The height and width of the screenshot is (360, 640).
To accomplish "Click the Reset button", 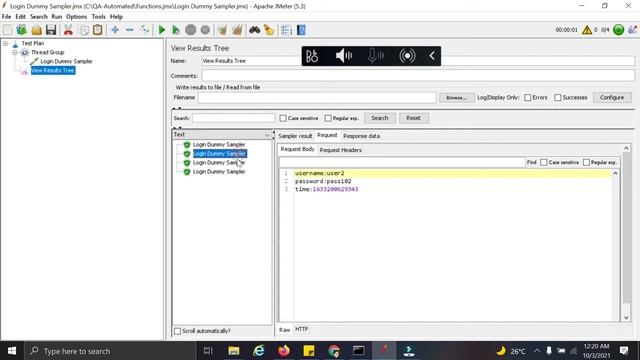I will (413, 118).
